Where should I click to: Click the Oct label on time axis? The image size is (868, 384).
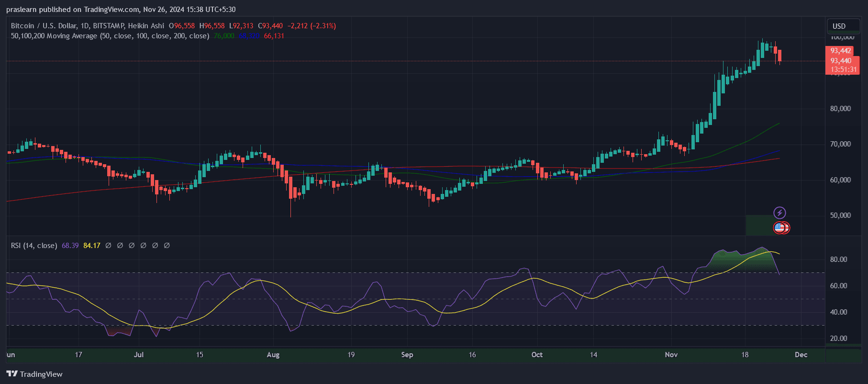pos(537,355)
